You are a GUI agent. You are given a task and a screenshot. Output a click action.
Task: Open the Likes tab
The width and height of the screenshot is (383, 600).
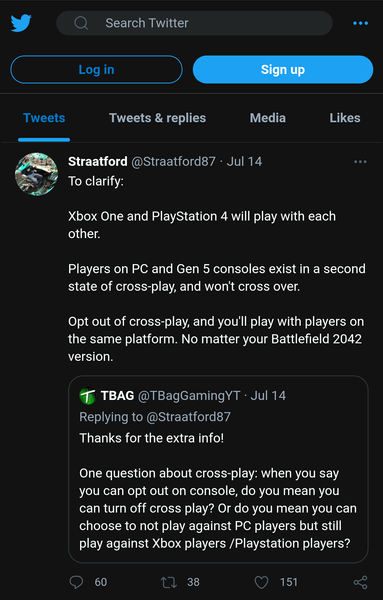click(x=345, y=118)
